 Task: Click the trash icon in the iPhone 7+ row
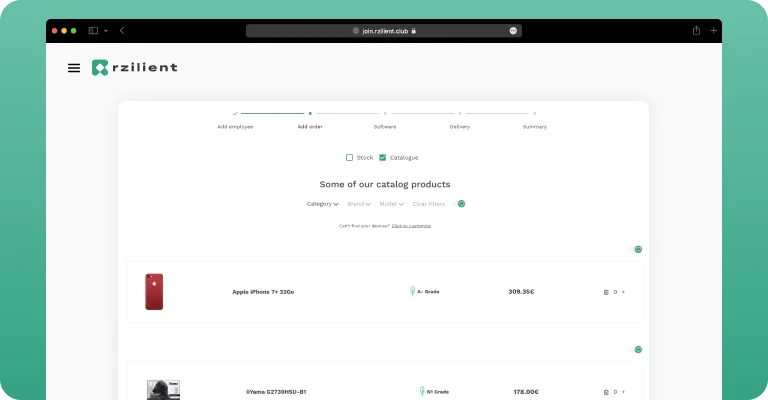(606, 292)
